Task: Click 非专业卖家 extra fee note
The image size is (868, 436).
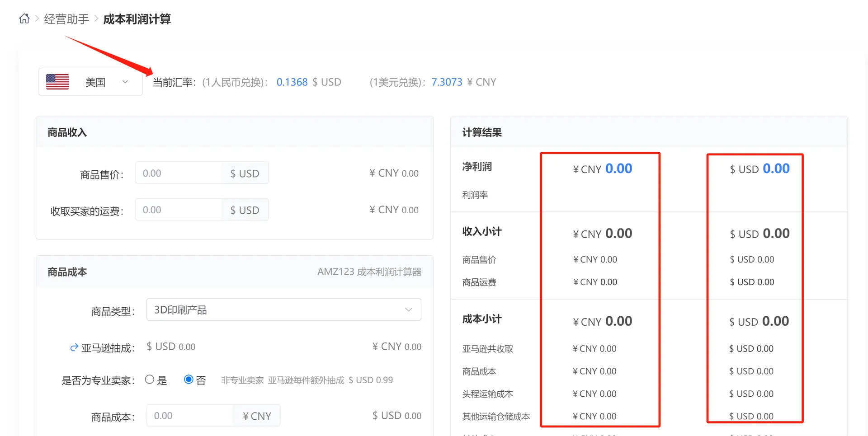Action: 307,380
